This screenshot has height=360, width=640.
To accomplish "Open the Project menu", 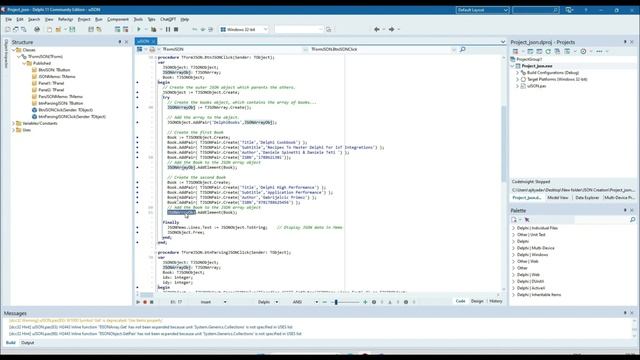I will [x=84, y=19].
